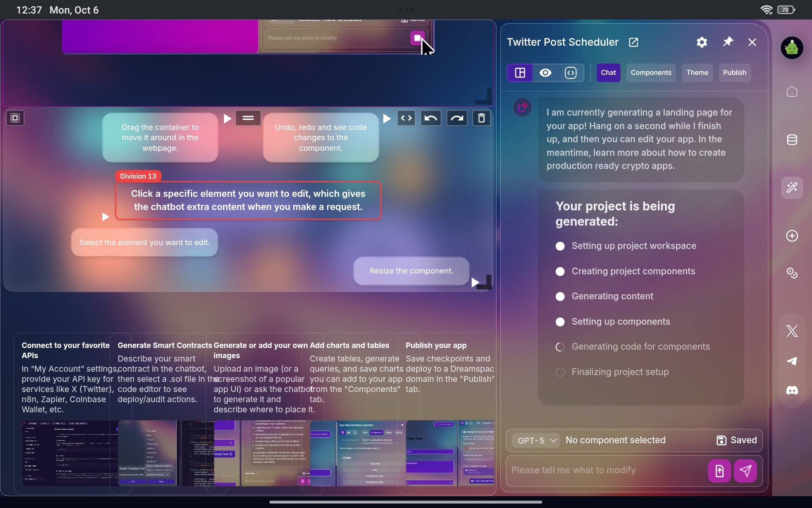
Task: Expand the GPT-5 model dropdown
Action: click(535, 441)
